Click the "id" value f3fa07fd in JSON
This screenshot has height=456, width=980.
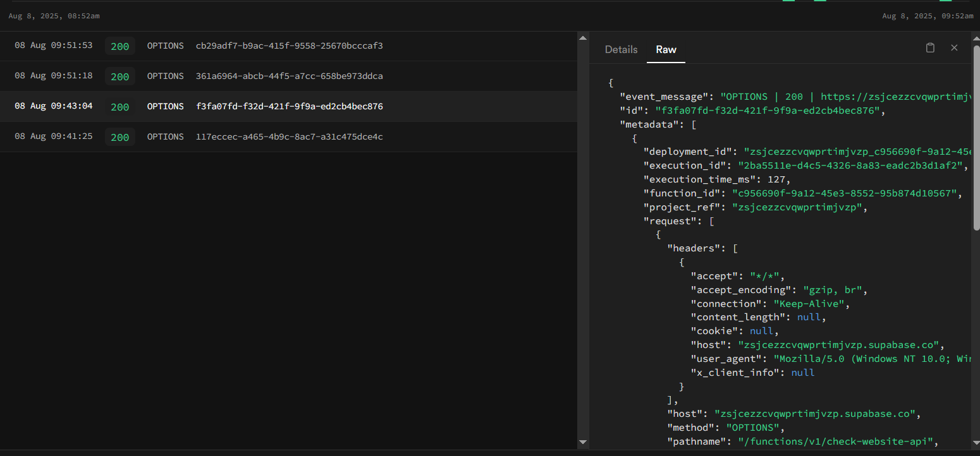pyautogui.click(x=768, y=111)
